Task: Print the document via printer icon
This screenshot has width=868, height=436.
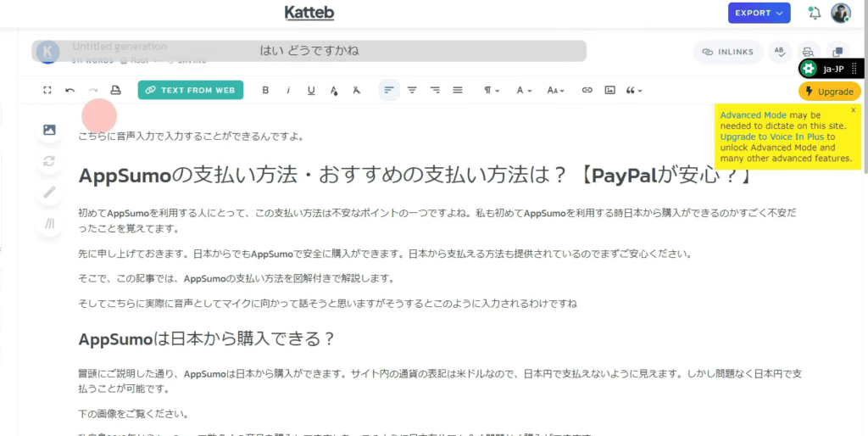Action: coord(115,90)
